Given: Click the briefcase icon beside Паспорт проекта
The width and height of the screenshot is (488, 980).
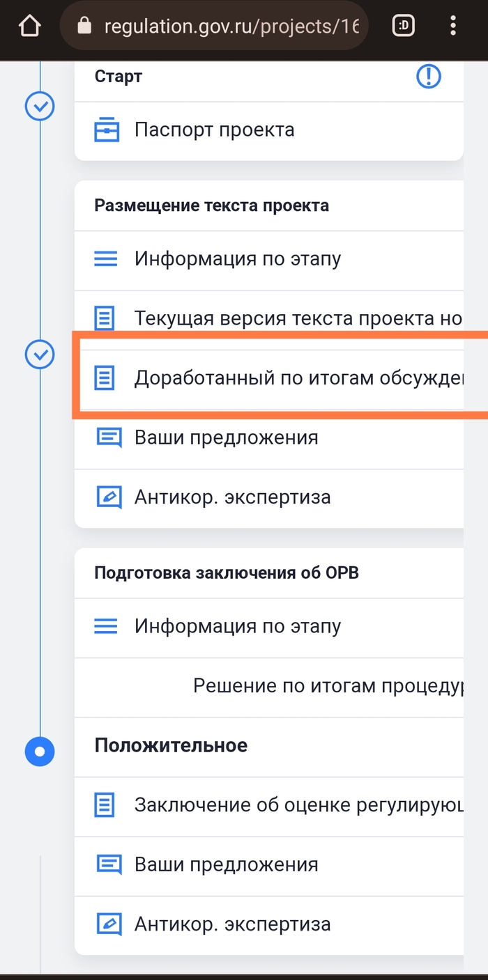Looking at the screenshot, I should (107, 130).
